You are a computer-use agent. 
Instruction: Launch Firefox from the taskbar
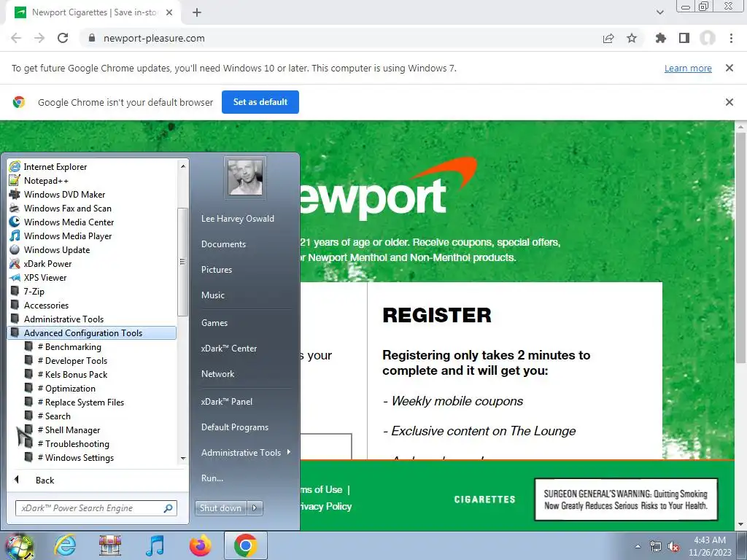click(200, 545)
